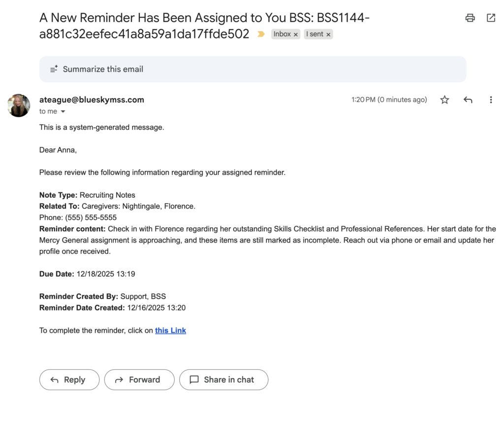Open the email in a new window
Screen dimensions: 504x423
pos(491,18)
